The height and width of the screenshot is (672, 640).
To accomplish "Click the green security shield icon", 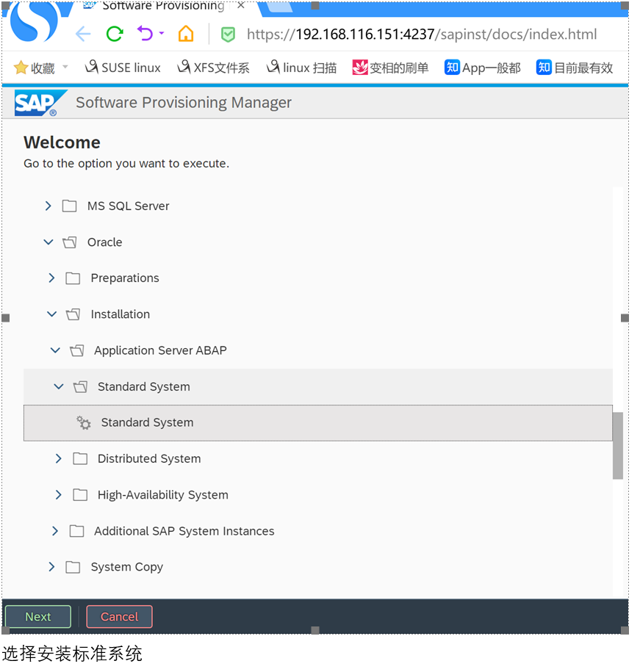I will (x=228, y=35).
